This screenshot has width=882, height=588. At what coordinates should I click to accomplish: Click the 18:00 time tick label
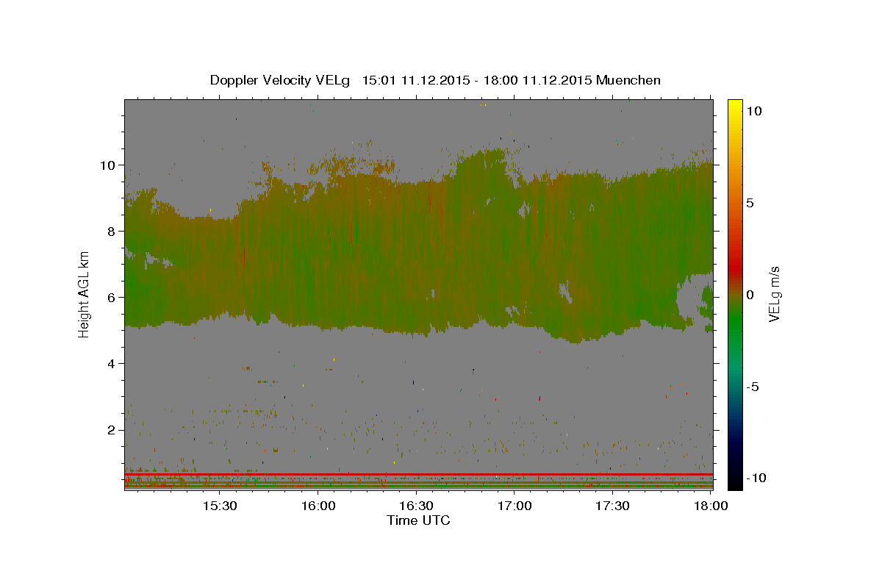(710, 506)
